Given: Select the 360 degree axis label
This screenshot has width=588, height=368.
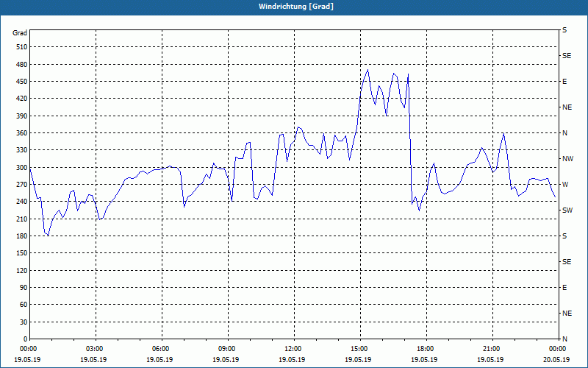Looking at the screenshot, I should point(22,133).
